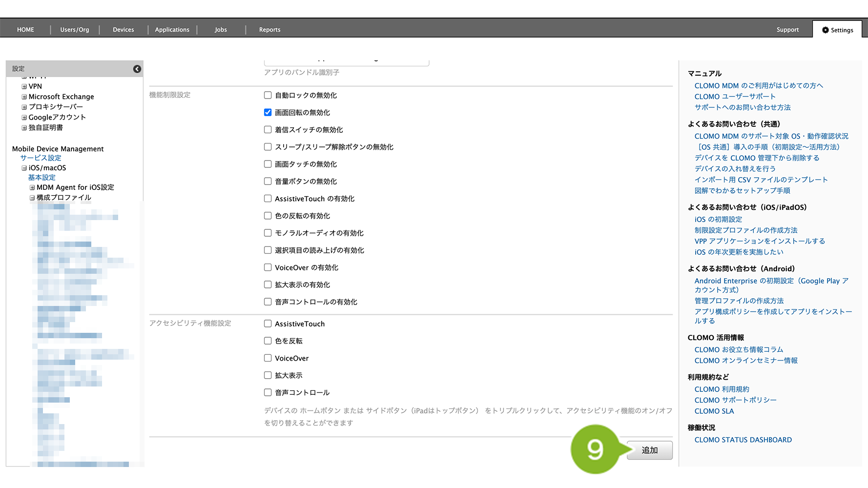Screen dimensions: 868x488
Task: Expand the Googleアカウント tree node
Action: [x=24, y=117]
